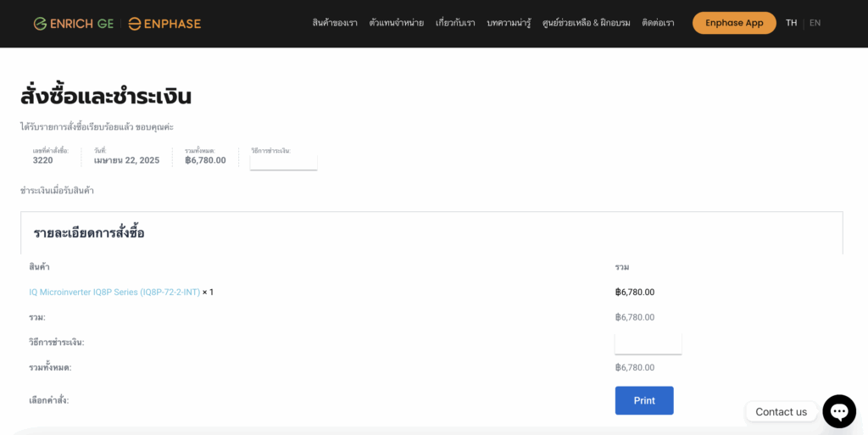Open the chat messenger bubble icon
The height and width of the screenshot is (435, 868).
click(x=838, y=411)
